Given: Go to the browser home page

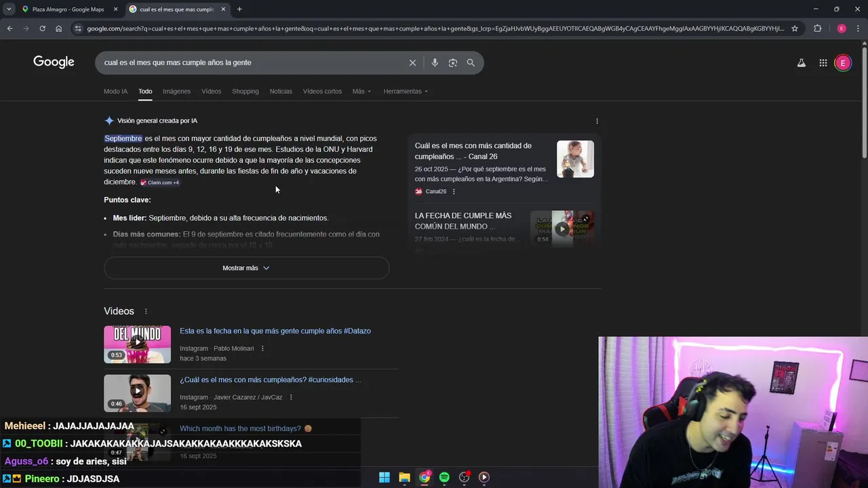Looking at the screenshot, I should (x=58, y=28).
